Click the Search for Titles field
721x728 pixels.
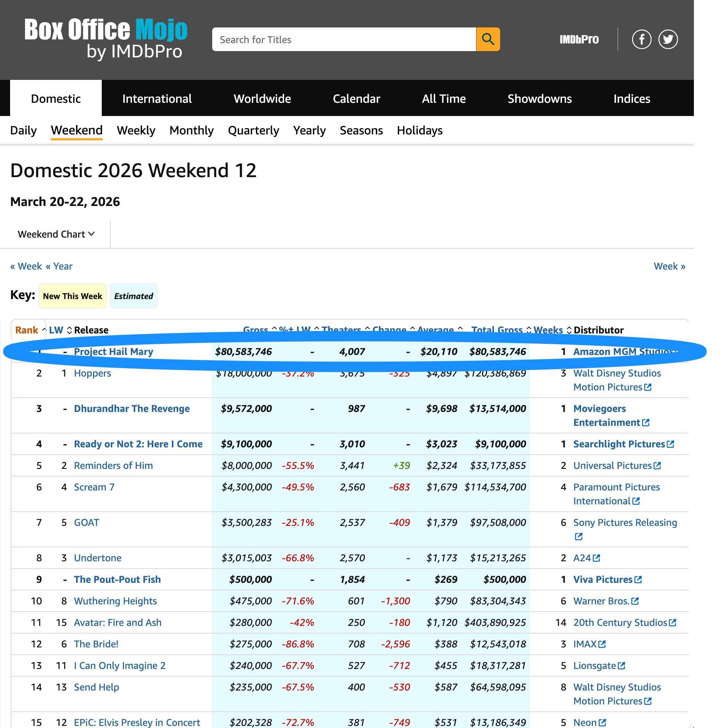point(343,39)
